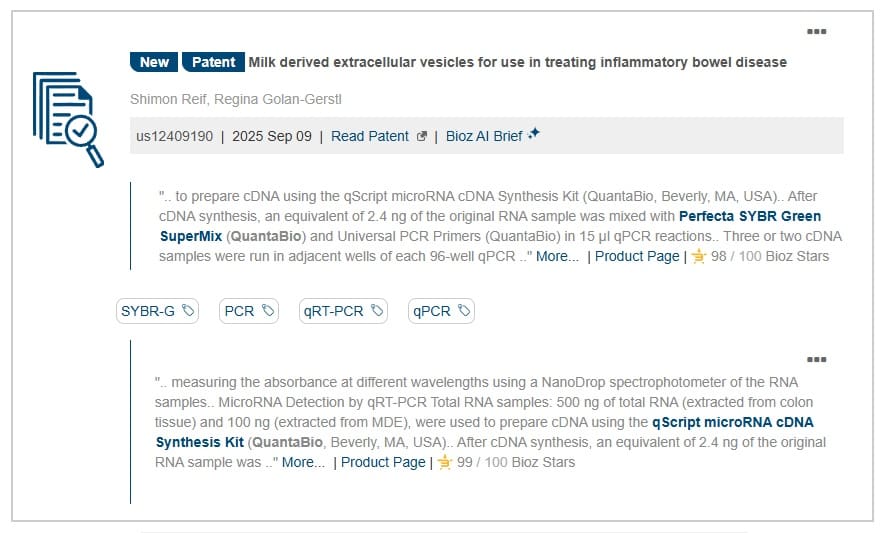
Task: Open the second citation's three-dot menu
Action: coord(817,360)
